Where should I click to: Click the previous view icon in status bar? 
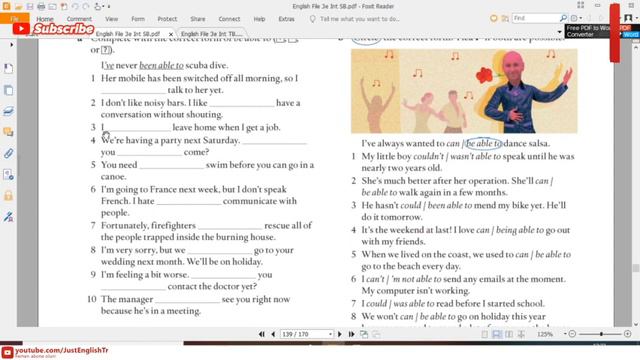click(364, 334)
